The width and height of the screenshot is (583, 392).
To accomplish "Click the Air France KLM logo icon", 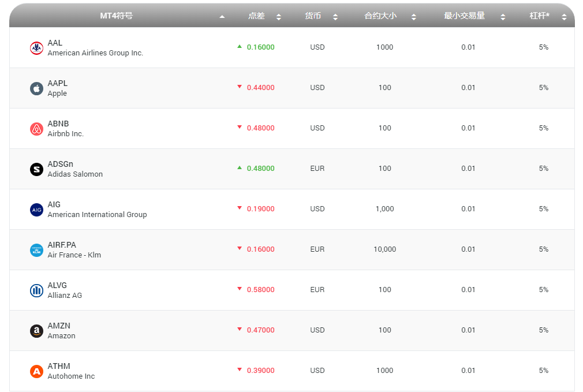I will pos(36,251).
